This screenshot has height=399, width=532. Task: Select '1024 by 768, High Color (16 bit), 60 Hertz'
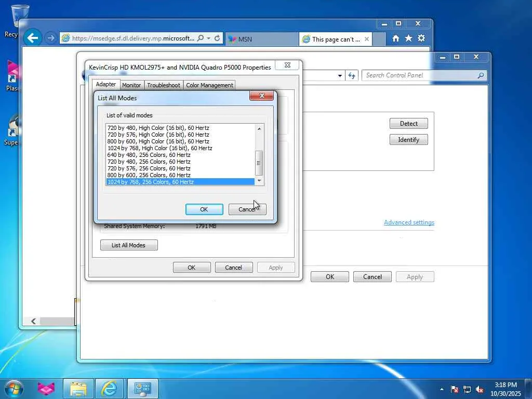(180, 148)
